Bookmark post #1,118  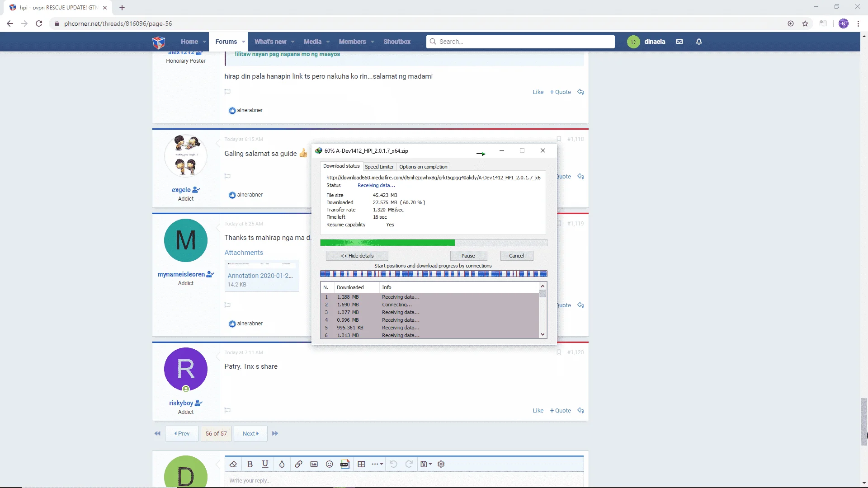(x=559, y=139)
